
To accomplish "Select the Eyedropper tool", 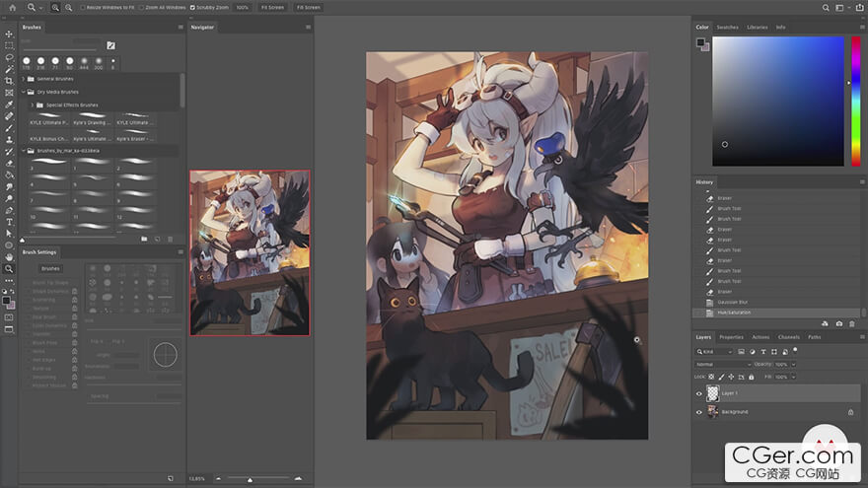I will click(x=9, y=105).
